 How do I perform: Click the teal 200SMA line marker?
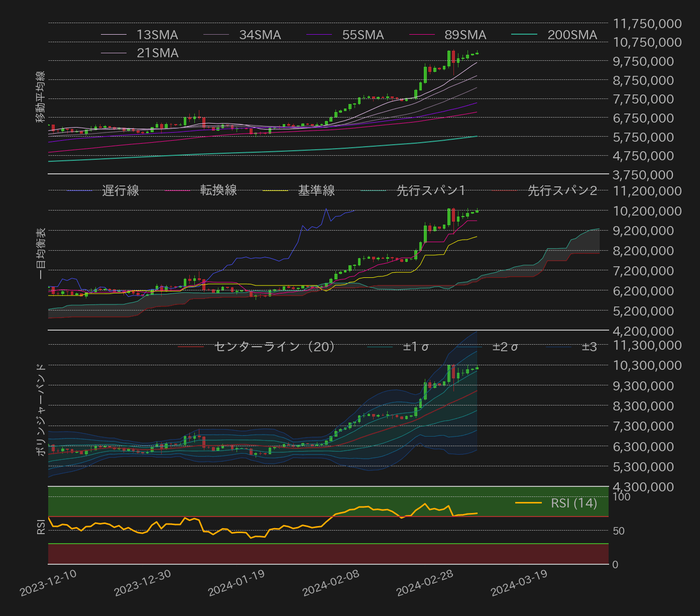(x=525, y=35)
